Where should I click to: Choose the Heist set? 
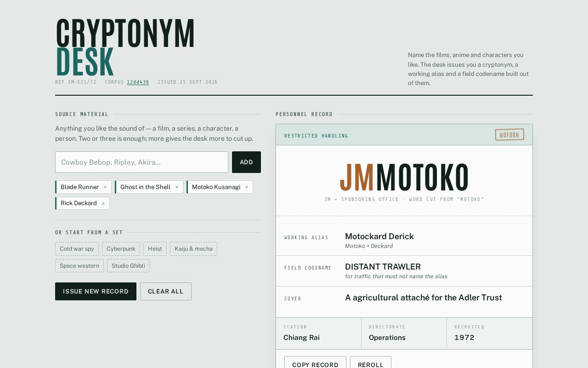pos(155,249)
